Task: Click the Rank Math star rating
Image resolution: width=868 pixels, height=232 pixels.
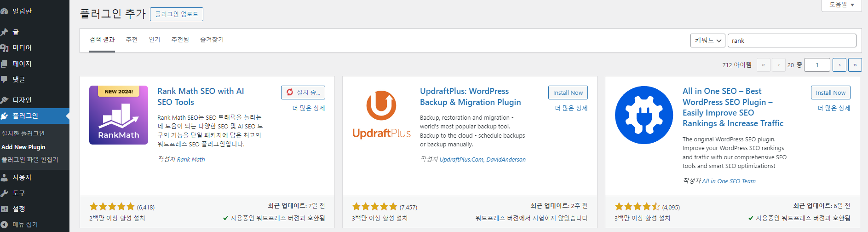Action: 112,207
